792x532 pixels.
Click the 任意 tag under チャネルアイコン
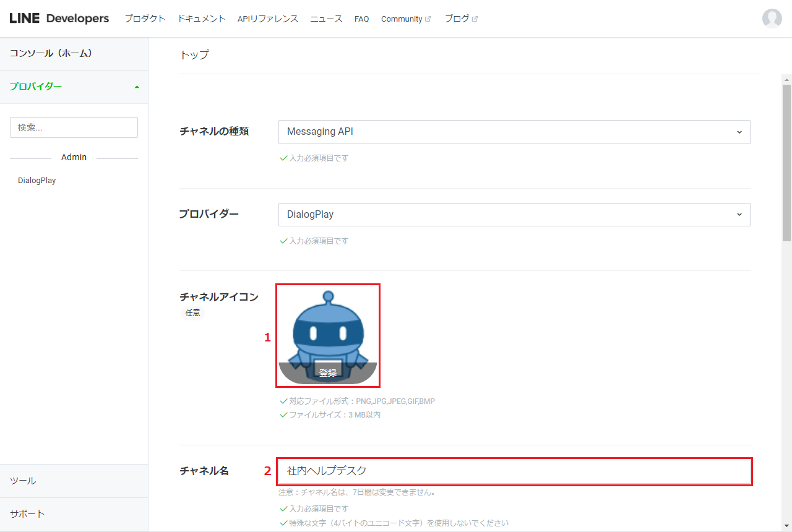(192, 312)
